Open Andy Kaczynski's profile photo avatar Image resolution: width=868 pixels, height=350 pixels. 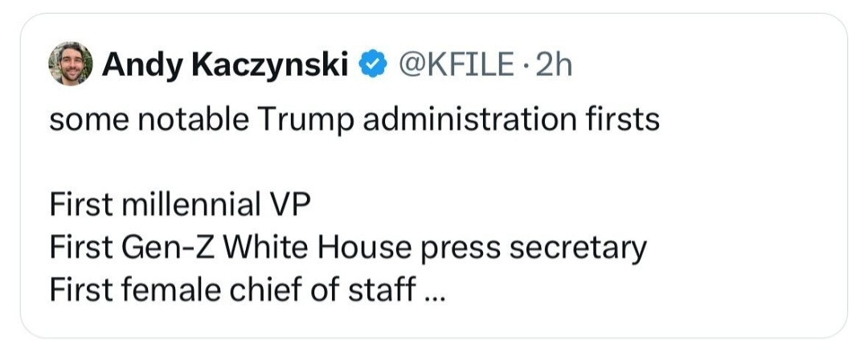70,64
